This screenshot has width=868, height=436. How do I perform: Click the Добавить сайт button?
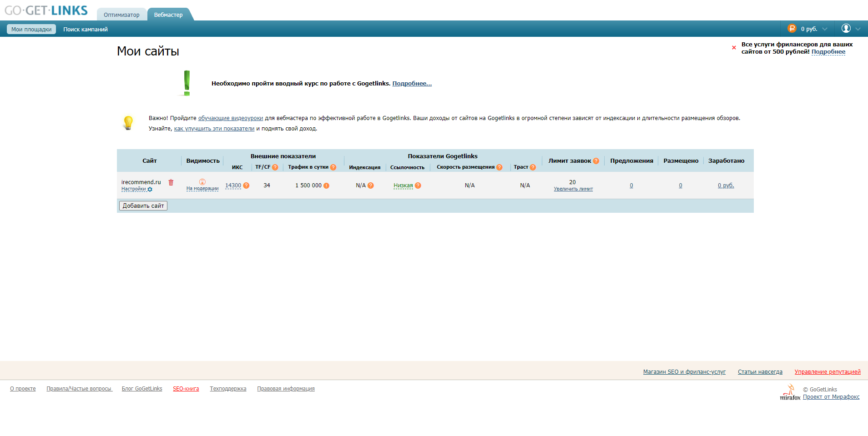[x=143, y=206]
